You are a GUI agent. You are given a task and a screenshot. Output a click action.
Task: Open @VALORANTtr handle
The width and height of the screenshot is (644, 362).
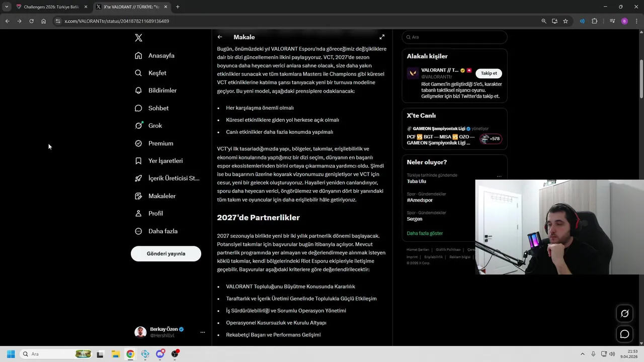coord(436,77)
